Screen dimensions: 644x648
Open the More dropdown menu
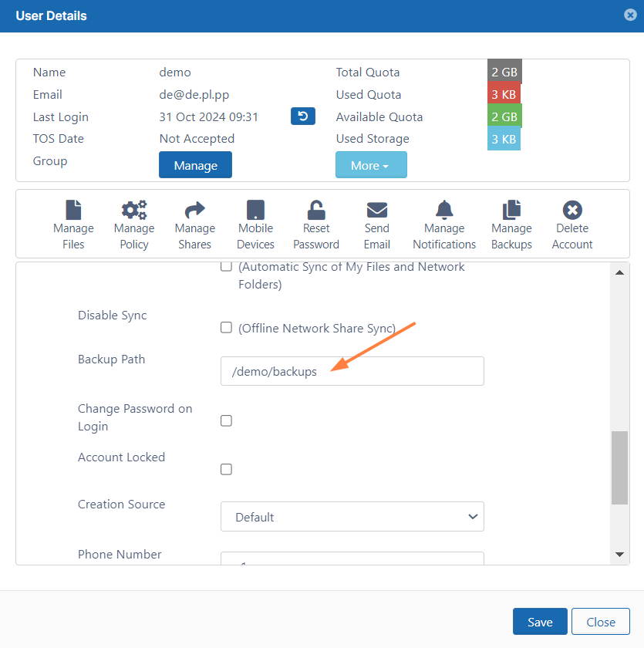tap(371, 165)
